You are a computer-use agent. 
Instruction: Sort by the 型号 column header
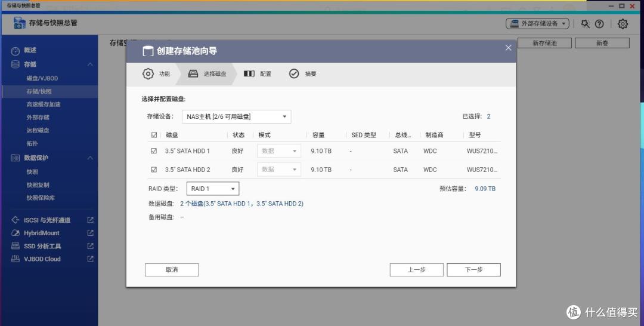[x=475, y=135]
